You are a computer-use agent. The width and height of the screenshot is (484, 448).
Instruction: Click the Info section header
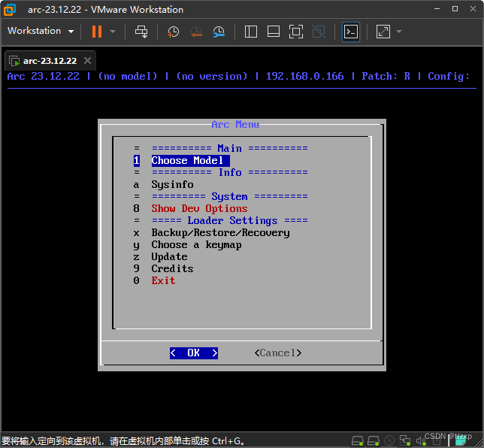click(230, 173)
